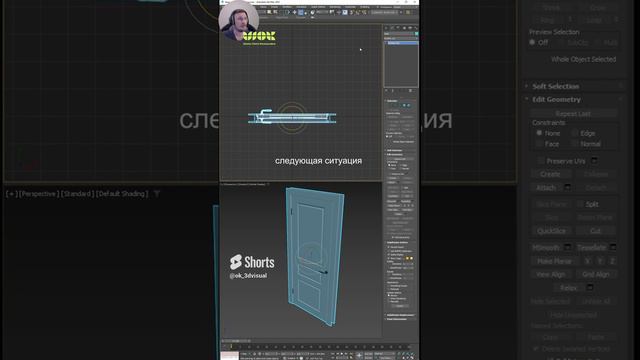Open the Utilities tab of the command panel
Screen dimensions: 640x360
coord(416,28)
